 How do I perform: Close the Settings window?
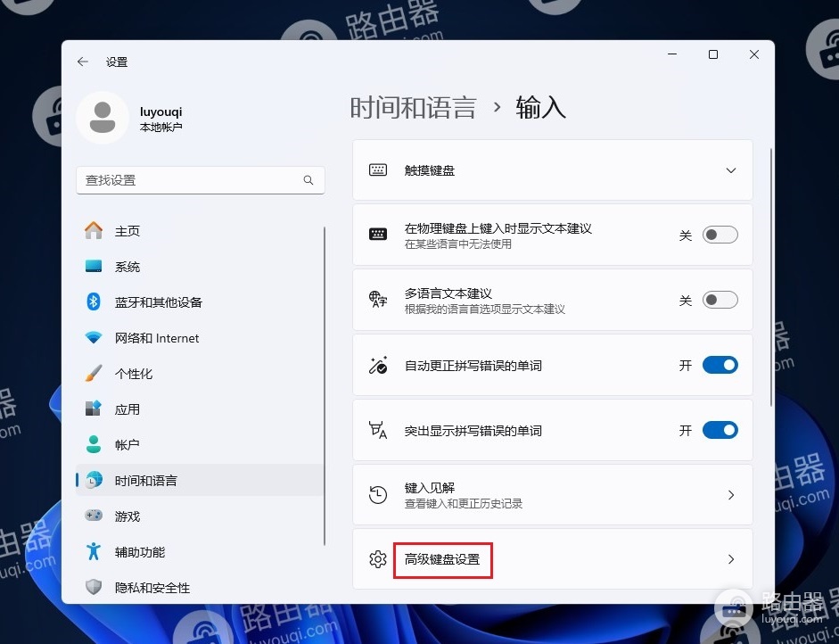tap(754, 54)
